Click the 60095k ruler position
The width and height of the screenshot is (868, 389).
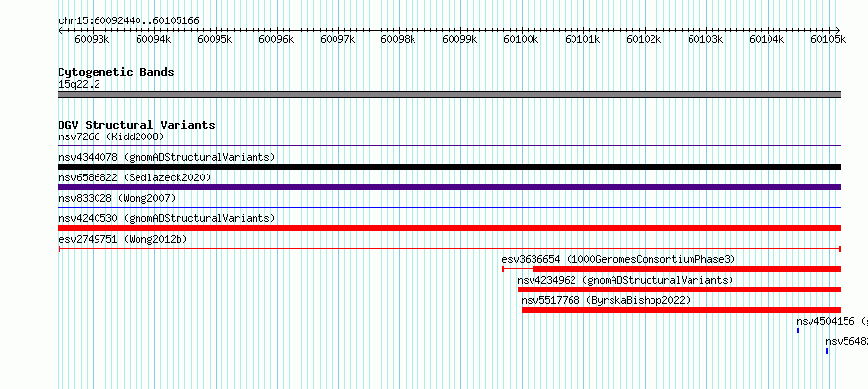215,39
